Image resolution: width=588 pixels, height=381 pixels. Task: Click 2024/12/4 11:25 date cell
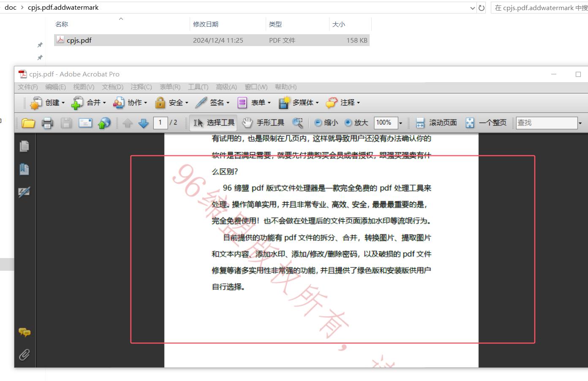pos(218,41)
